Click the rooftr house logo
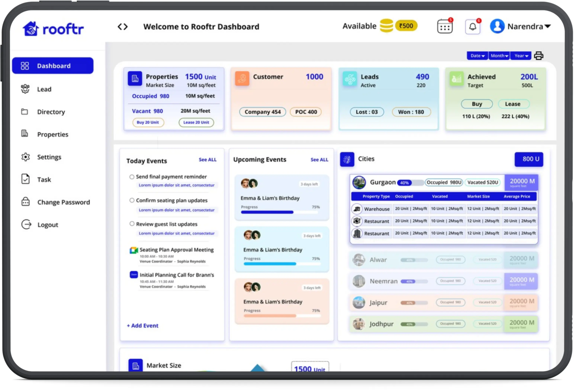 click(31, 29)
